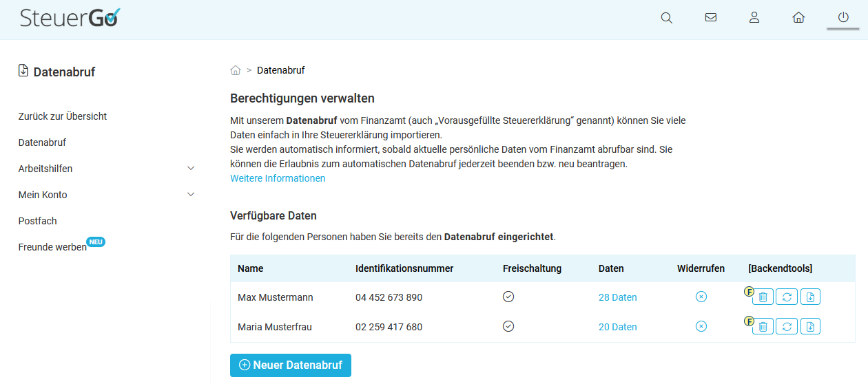868x384 pixels.
Task: Go to the home icon in header
Action: pos(798,18)
